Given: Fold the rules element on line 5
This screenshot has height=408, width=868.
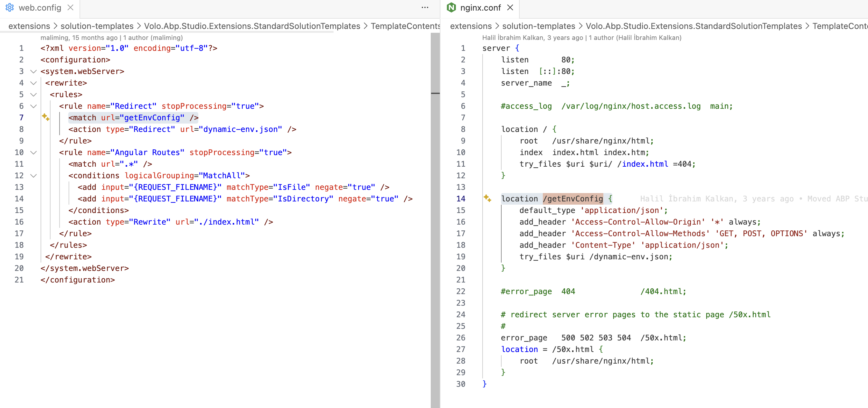Looking at the screenshot, I should pos(33,95).
